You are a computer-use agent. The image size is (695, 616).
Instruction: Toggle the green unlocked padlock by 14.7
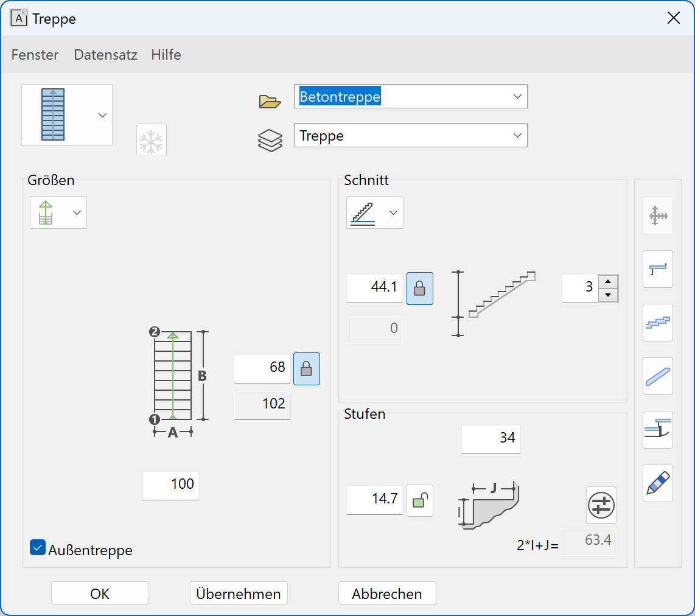click(419, 500)
